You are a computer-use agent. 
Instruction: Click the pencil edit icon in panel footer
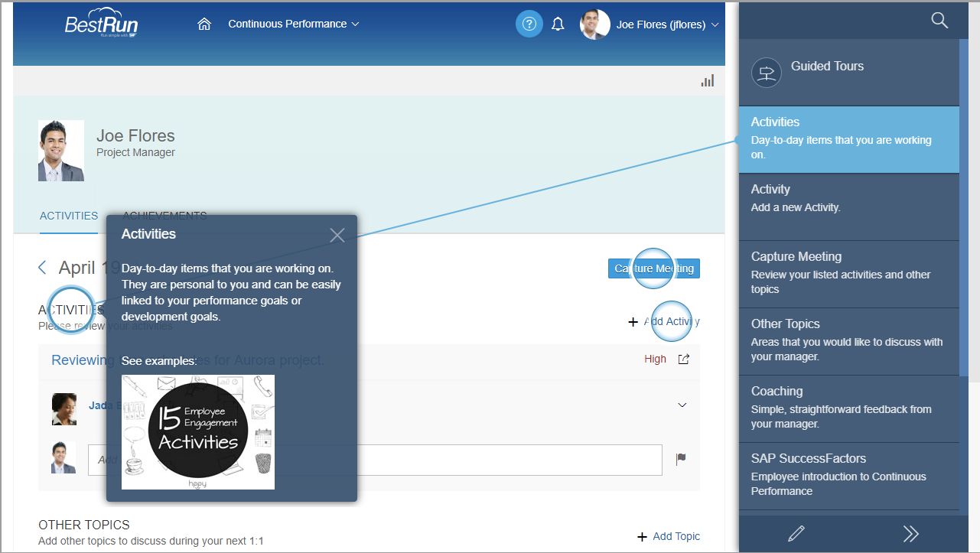[796, 534]
